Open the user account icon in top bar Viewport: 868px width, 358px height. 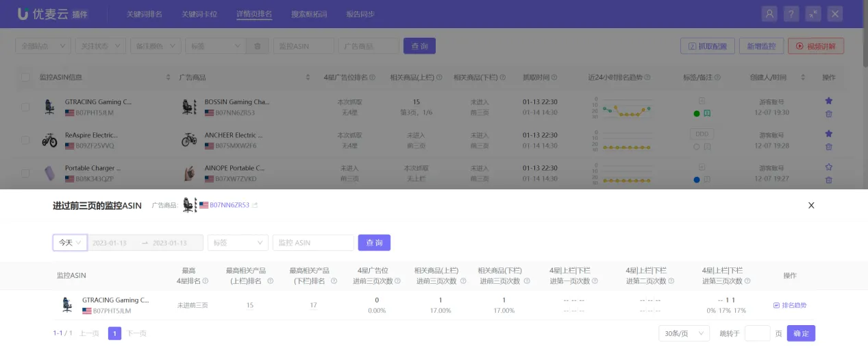(769, 14)
